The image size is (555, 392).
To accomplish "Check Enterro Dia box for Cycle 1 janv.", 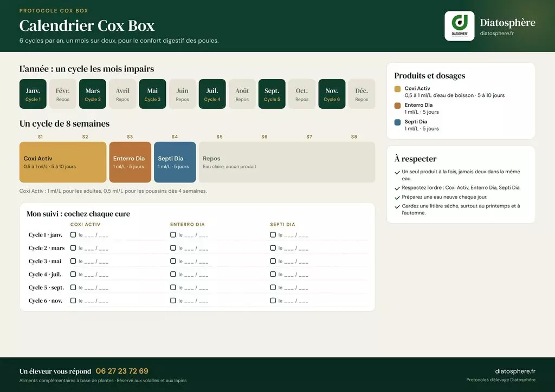I will point(173,234).
